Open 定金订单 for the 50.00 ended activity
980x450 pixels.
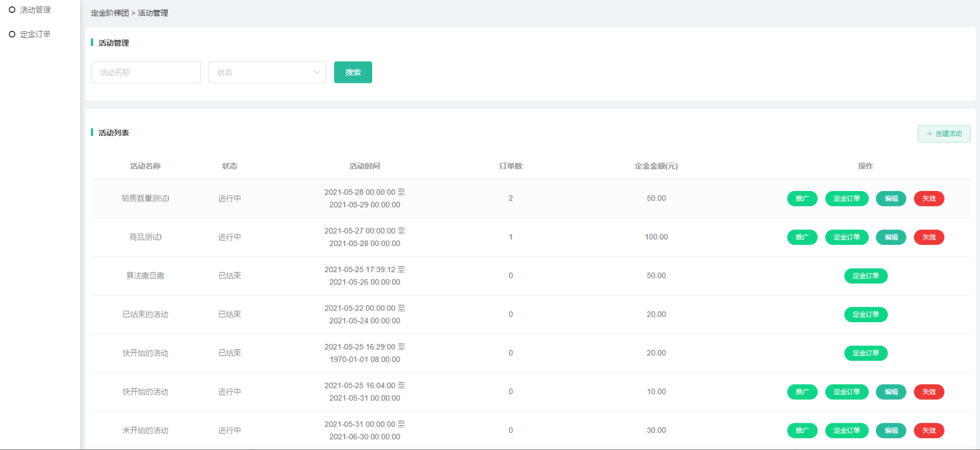(x=865, y=276)
